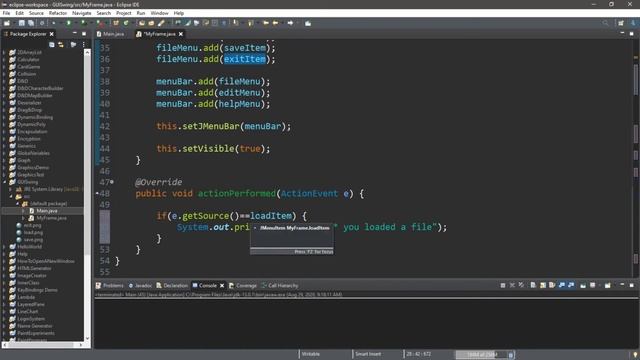Image resolution: width=640 pixels, height=360 pixels.
Task: Open the Navigate menu
Action: pyautogui.click(x=82, y=13)
